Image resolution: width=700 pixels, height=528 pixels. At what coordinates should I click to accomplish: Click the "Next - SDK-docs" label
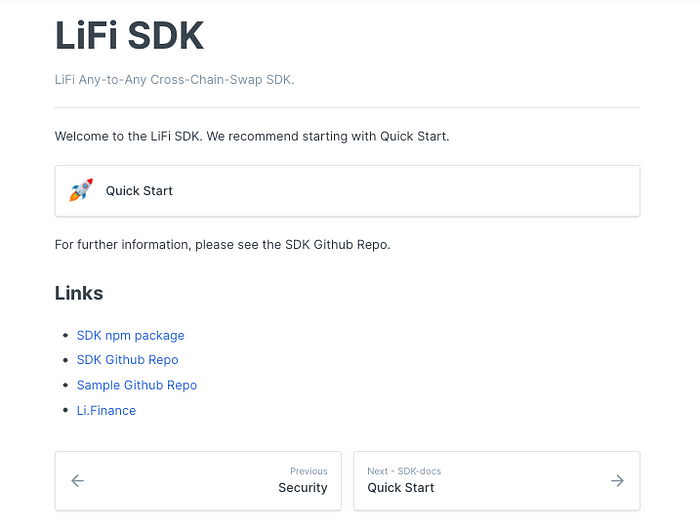pyautogui.click(x=404, y=471)
